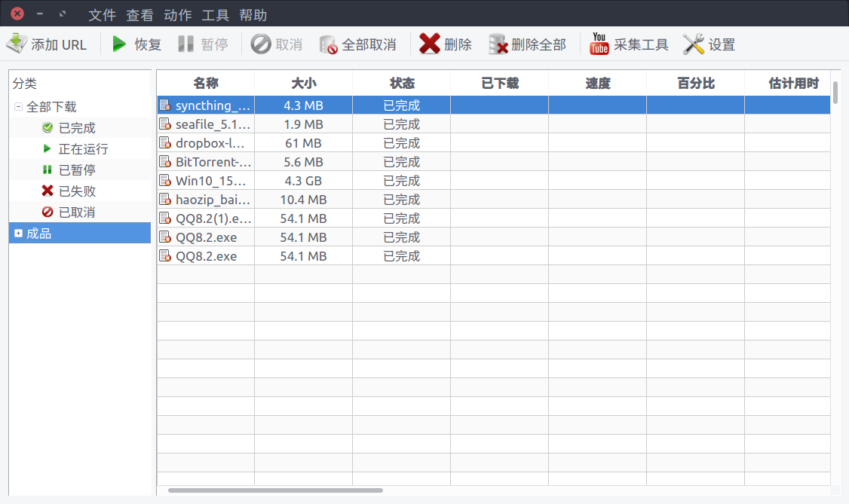Select the 正在运行 category label
The image size is (849, 504).
pos(84,148)
